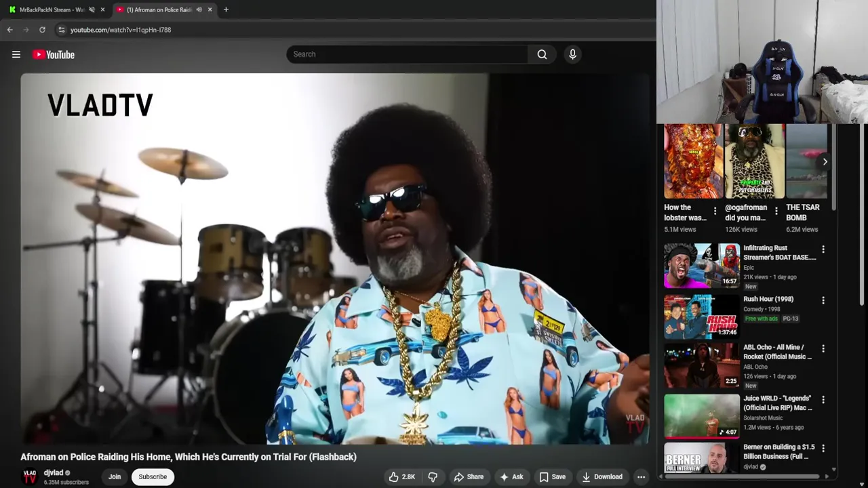Click 'Rush Hour (1998)' title text
The height and width of the screenshot is (488, 868).
point(768,299)
